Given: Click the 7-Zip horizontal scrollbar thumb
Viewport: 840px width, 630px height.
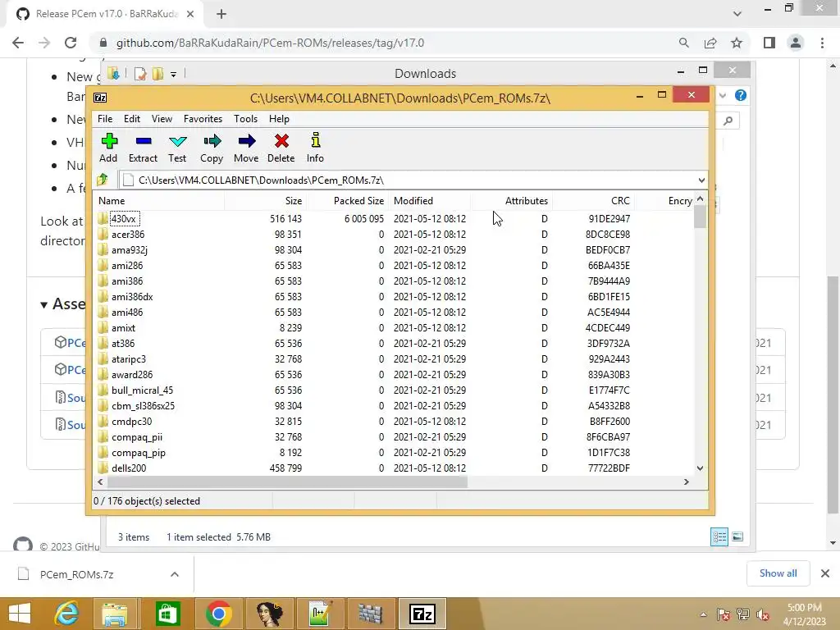Looking at the screenshot, I should point(287,482).
